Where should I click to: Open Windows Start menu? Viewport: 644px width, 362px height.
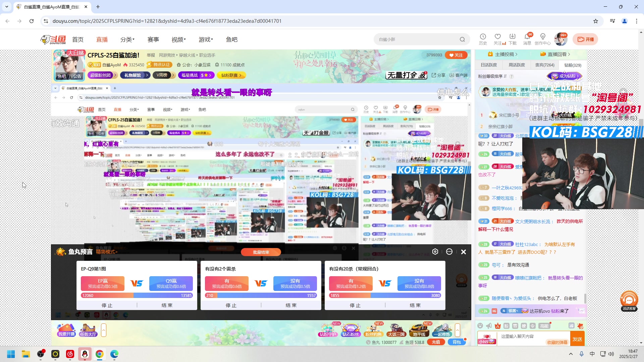[x=11, y=354]
